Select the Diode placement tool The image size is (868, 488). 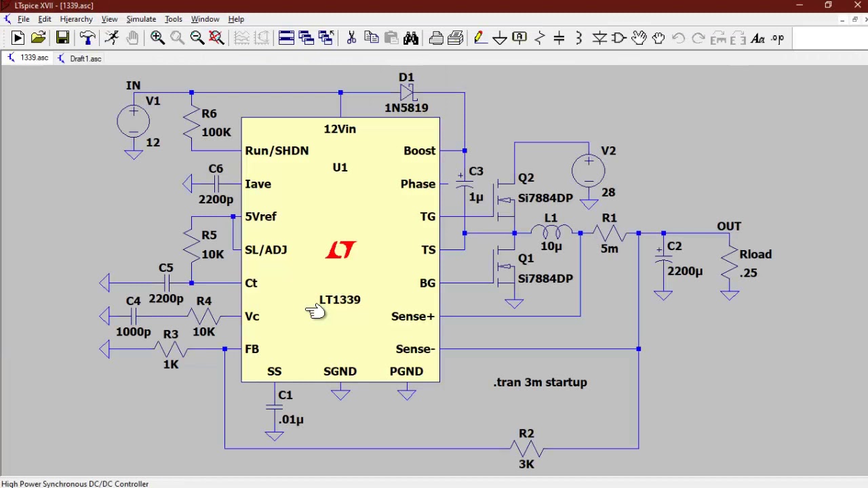pyautogui.click(x=599, y=39)
